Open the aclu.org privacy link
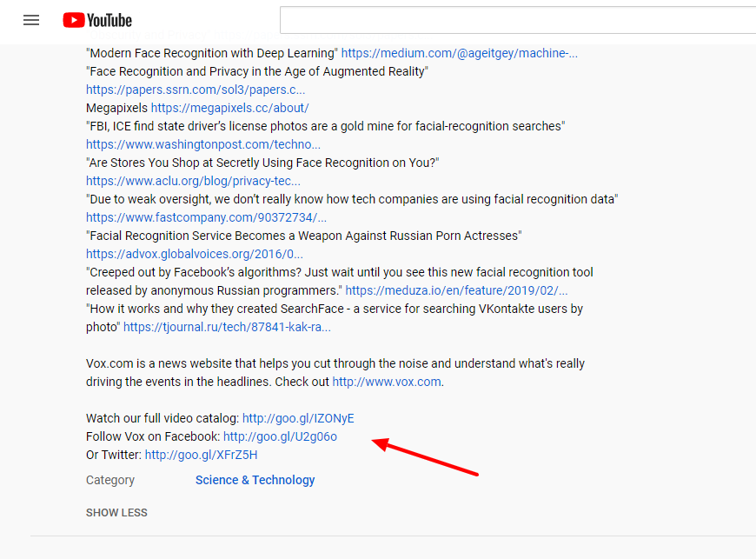756x559 pixels. (193, 180)
